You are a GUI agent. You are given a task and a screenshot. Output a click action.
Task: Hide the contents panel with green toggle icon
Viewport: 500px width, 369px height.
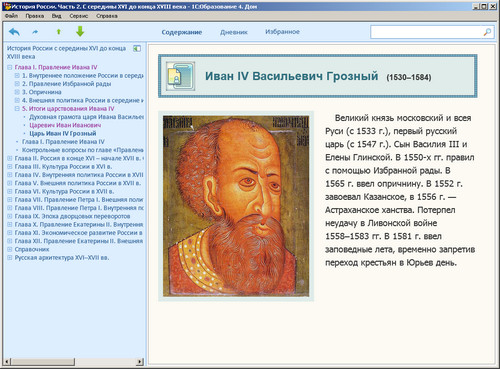click(x=137, y=49)
